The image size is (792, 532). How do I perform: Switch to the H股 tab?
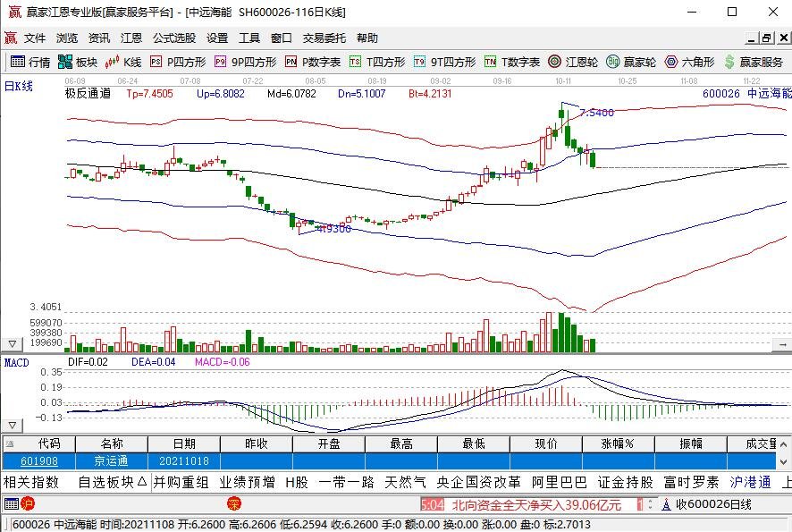click(297, 483)
